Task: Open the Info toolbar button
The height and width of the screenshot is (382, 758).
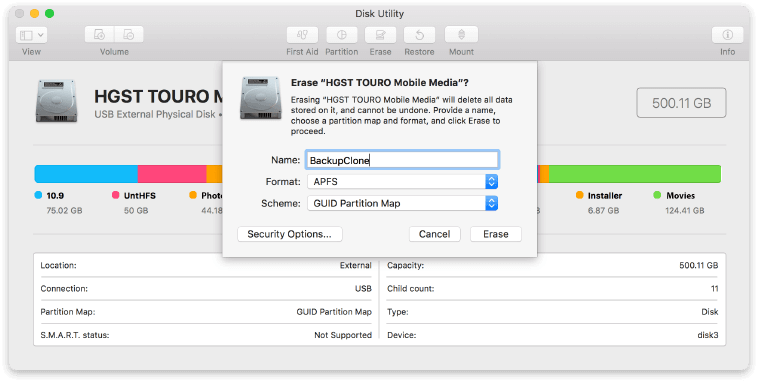Action: click(x=728, y=35)
